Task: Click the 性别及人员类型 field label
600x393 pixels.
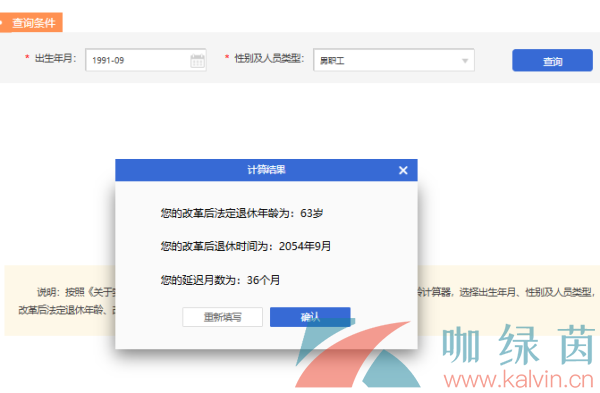Action: 269,59
